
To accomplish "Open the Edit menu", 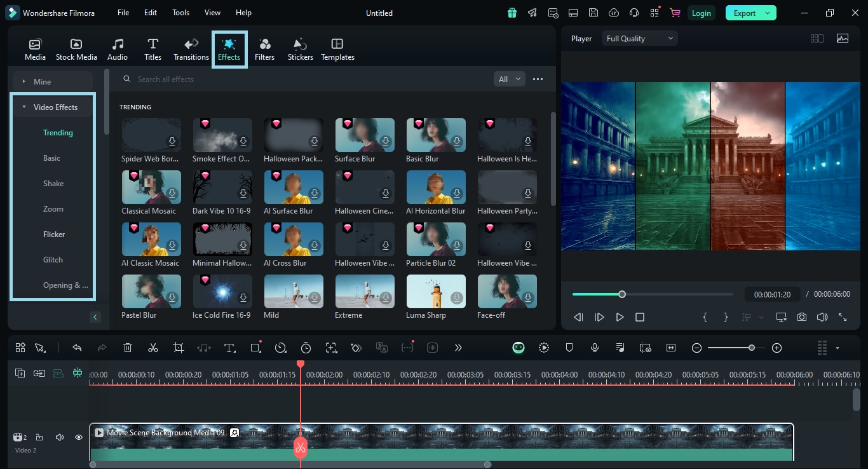I will pos(151,13).
